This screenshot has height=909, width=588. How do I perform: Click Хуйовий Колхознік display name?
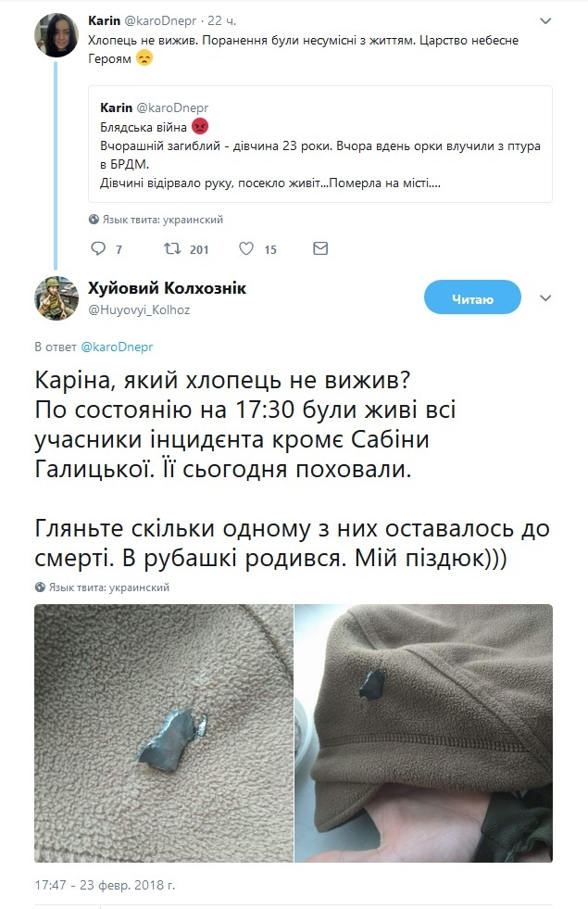click(x=168, y=288)
